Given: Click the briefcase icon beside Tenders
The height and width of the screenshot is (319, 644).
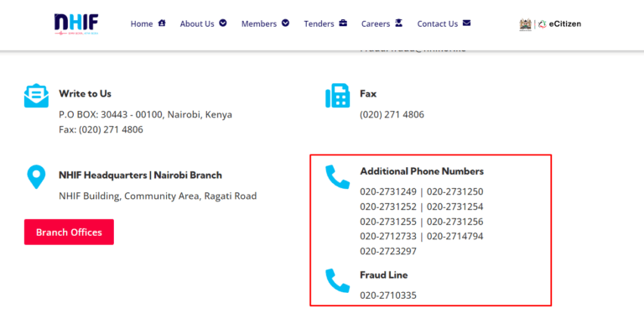Looking at the screenshot, I should point(343,23).
